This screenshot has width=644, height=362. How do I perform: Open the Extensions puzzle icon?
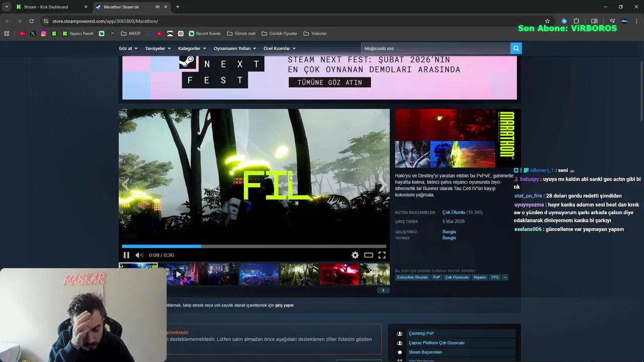tap(577, 21)
